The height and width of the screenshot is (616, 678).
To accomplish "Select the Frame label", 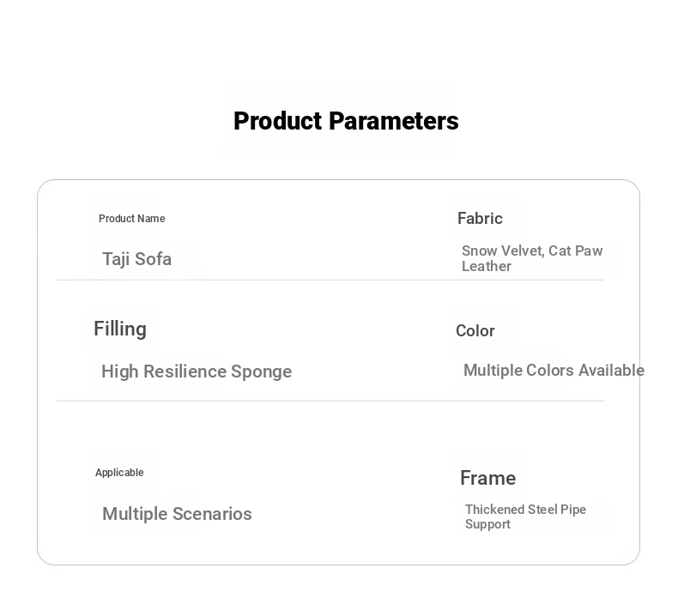I will pyautogui.click(x=487, y=478).
